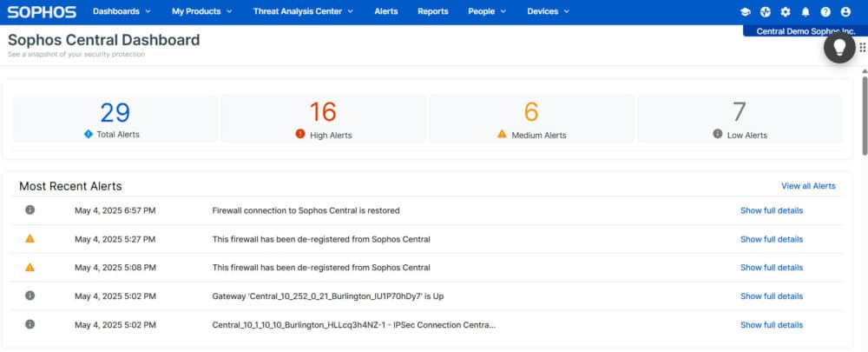
Task: Open the Reports menu item
Action: tap(433, 11)
